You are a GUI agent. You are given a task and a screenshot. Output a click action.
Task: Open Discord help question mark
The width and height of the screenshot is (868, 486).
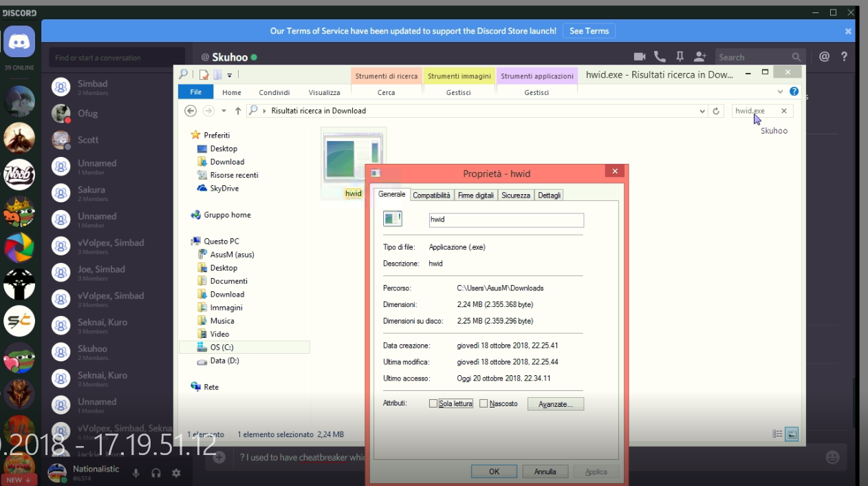(844, 57)
